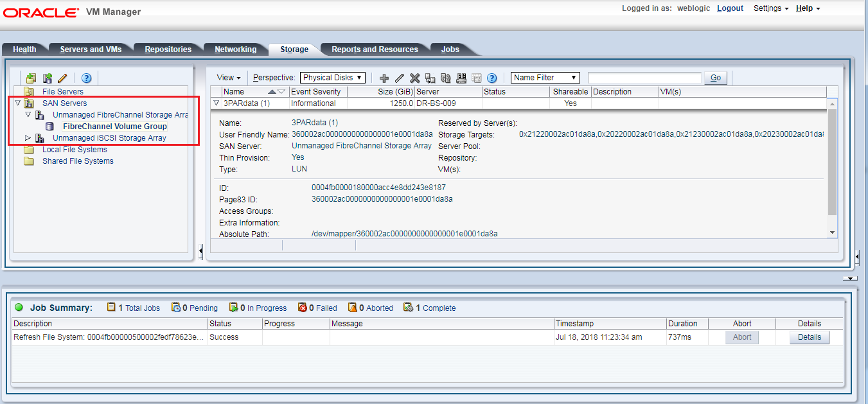This screenshot has width=868, height=404.
Task: Click the Event Severity column header
Action: (319, 92)
